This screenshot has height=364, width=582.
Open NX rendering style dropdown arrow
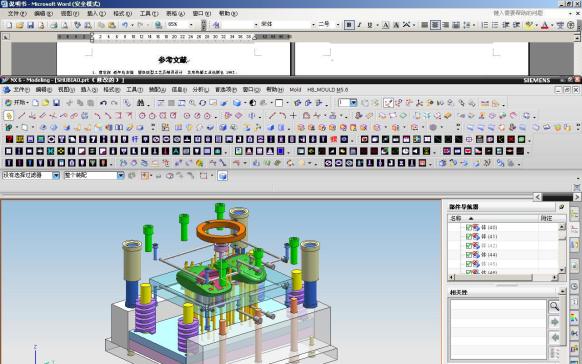[245, 103]
